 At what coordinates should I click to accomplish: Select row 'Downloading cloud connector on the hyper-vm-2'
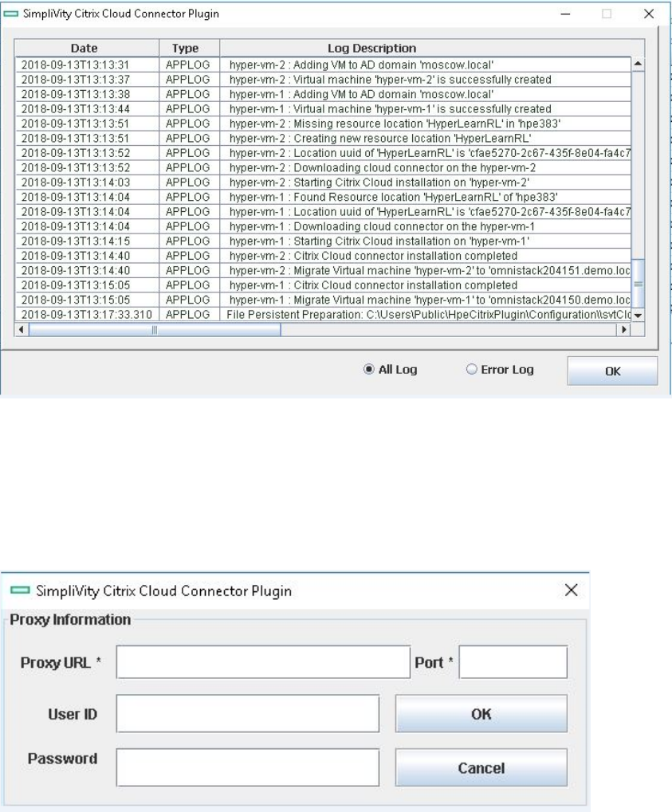323,168
